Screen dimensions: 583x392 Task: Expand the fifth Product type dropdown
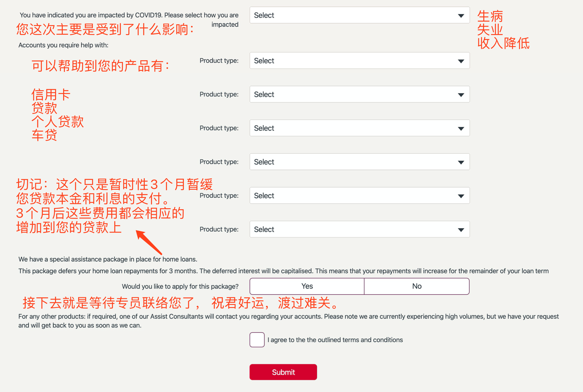(x=359, y=195)
